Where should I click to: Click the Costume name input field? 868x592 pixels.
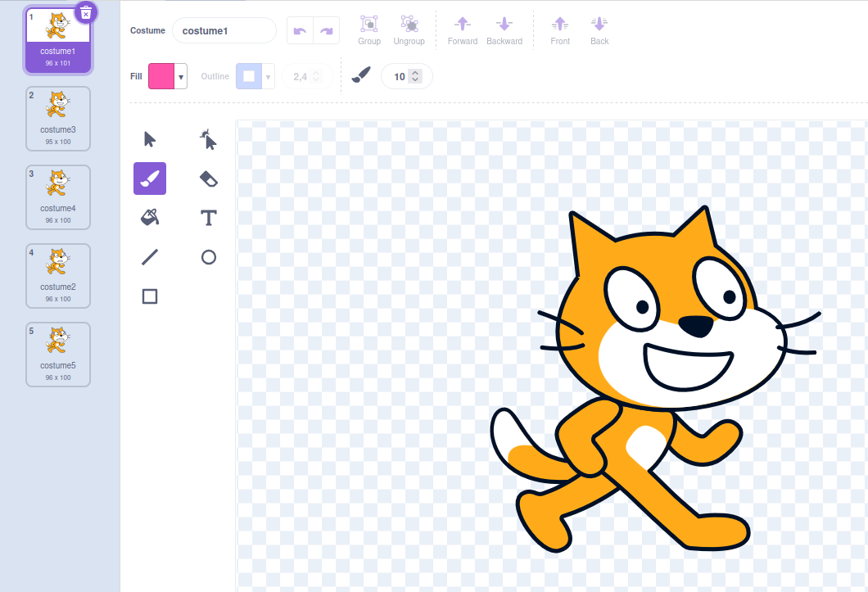(224, 30)
